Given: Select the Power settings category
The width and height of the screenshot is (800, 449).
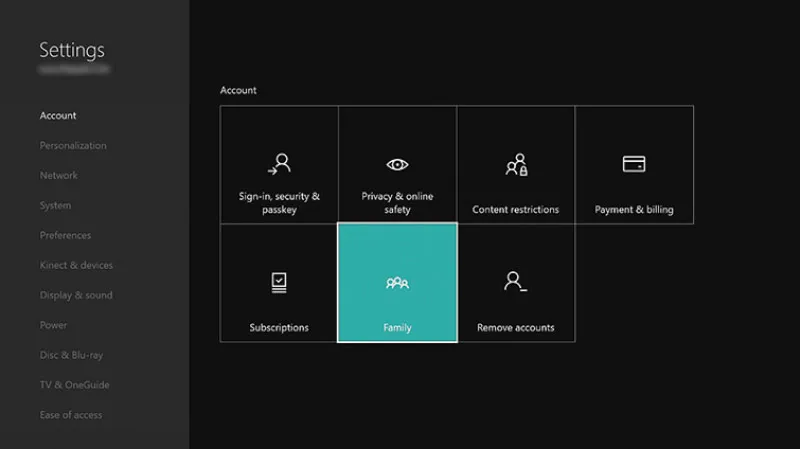Looking at the screenshot, I should pyautogui.click(x=54, y=326).
